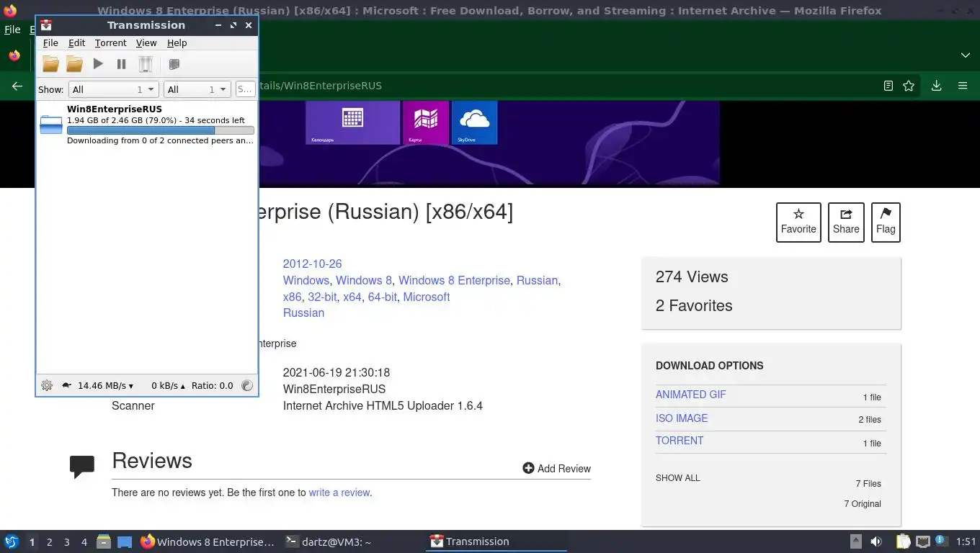Expand the list all tabs chevron
Viewport: 980px width, 553px height.
(x=965, y=55)
